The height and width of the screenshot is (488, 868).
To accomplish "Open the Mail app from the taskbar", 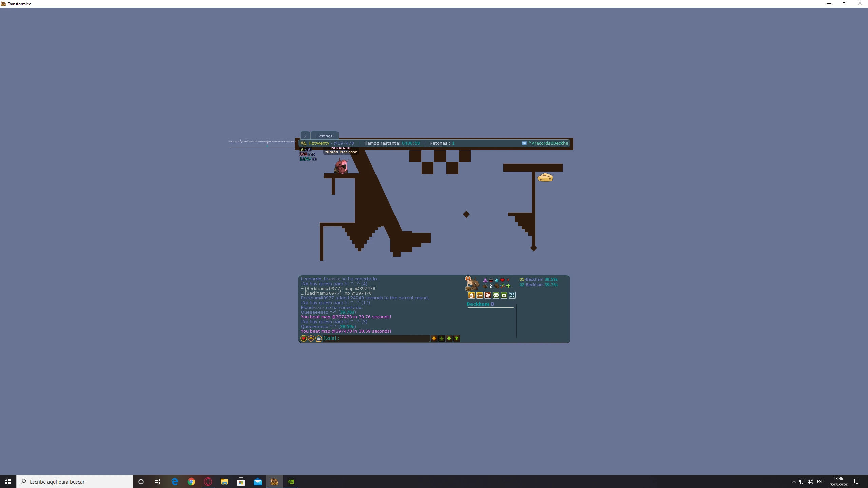I will point(258,482).
